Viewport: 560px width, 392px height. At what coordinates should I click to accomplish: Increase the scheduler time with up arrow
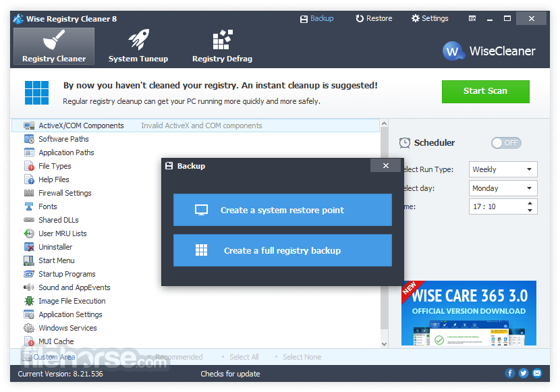(x=530, y=203)
